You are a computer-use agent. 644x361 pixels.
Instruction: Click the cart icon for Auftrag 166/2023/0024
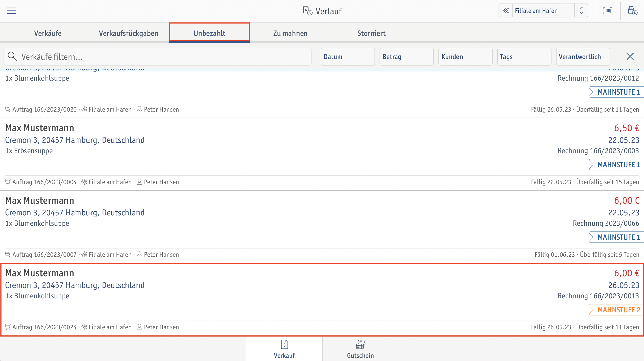pos(8,327)
